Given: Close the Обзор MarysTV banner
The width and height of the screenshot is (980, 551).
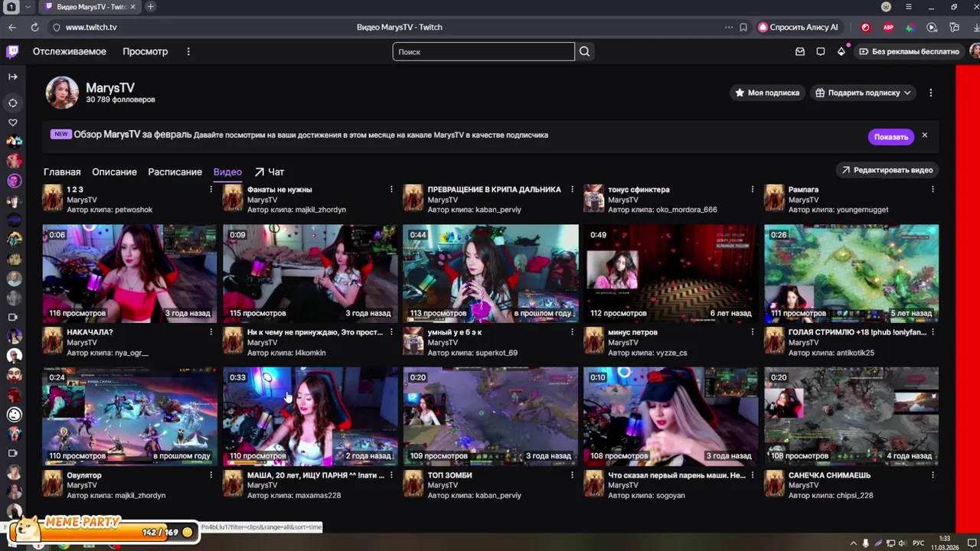Looking at the screenshot, I should [924, 135].
